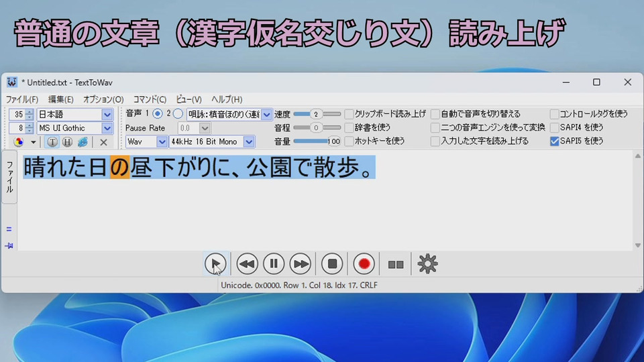The width and height of the screenshot is (644, 362).
Task: Stop the speech playback
Action: click(x=332, y=264)
